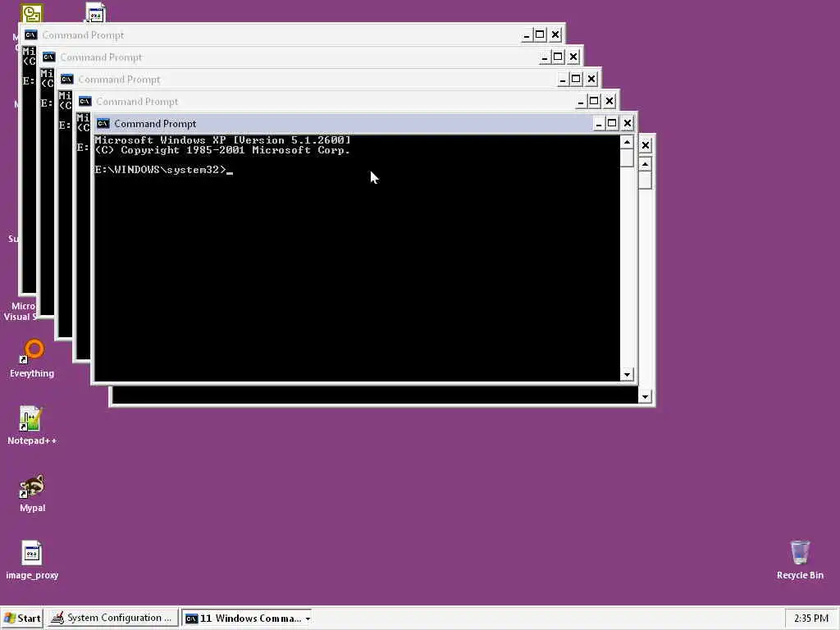Minimize the rearmost titled Command Prompt window
840x630 pixels.
pos(527,35)
